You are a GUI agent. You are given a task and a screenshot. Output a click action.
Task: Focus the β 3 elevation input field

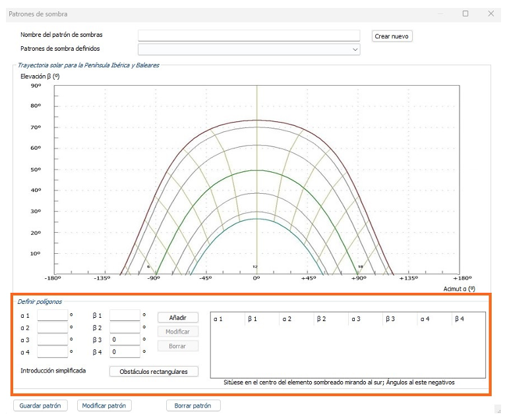125,340
